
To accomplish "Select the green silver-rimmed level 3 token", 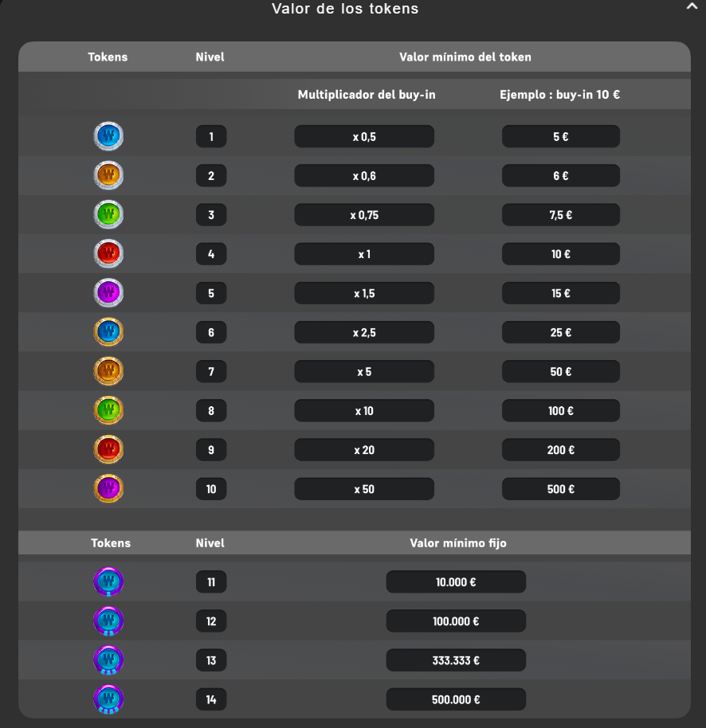I will pos(108,214).
